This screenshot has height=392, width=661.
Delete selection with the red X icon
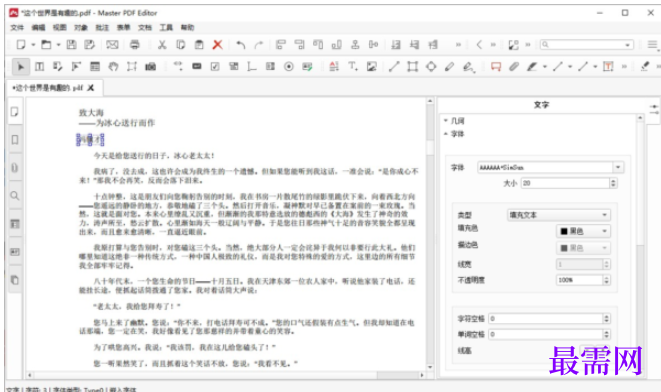pyautogui.click(x=218, y=45)
